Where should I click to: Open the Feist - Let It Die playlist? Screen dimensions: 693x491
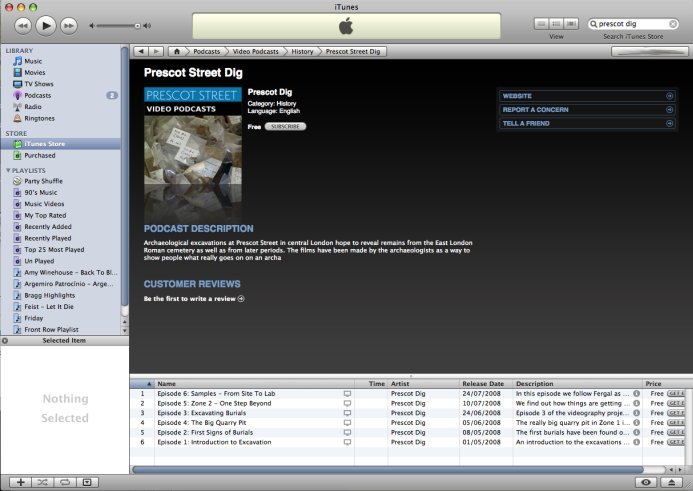[49, 307]
